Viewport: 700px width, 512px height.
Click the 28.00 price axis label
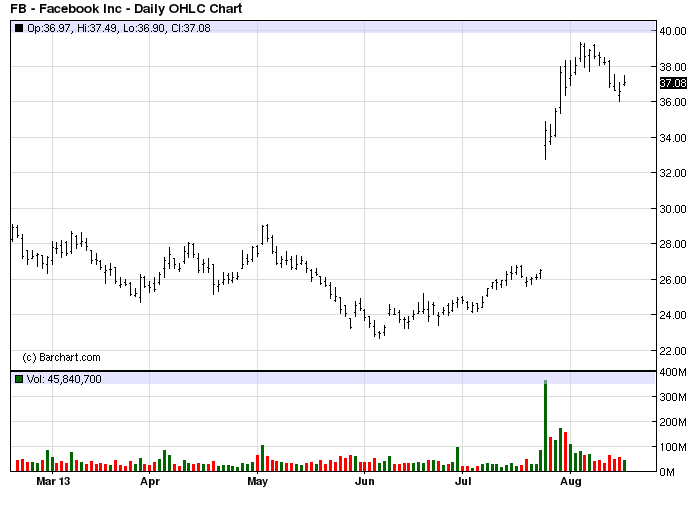tap(673, 244)
